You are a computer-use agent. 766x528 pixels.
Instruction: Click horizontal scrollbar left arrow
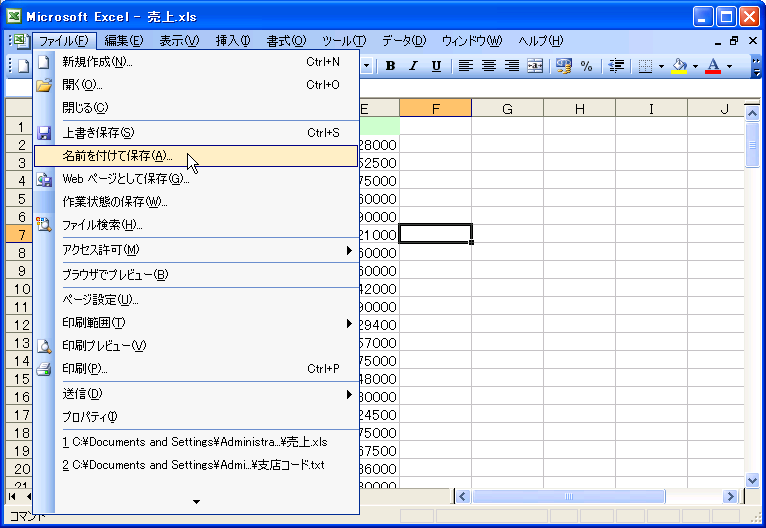(463, 497)
